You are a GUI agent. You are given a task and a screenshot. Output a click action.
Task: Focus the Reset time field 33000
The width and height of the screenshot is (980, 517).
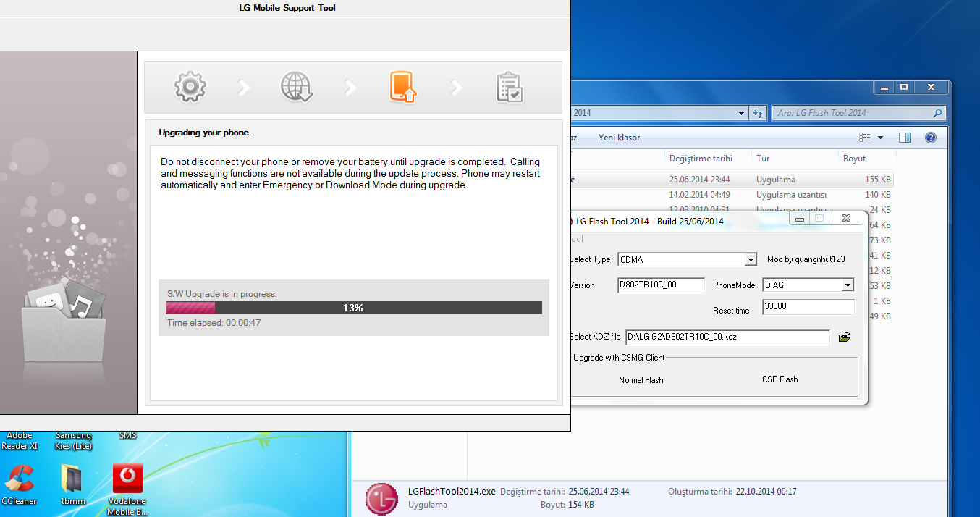click(x=808, y=307)
